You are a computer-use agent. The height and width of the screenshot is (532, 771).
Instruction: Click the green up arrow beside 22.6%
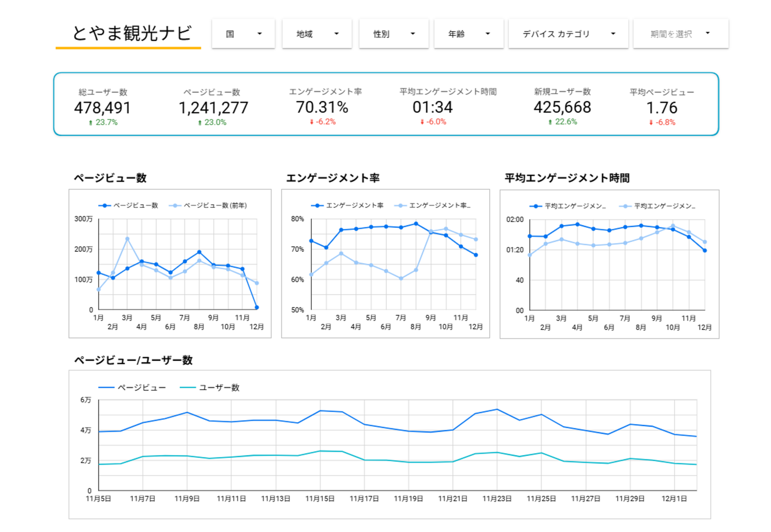pos(550,122)
